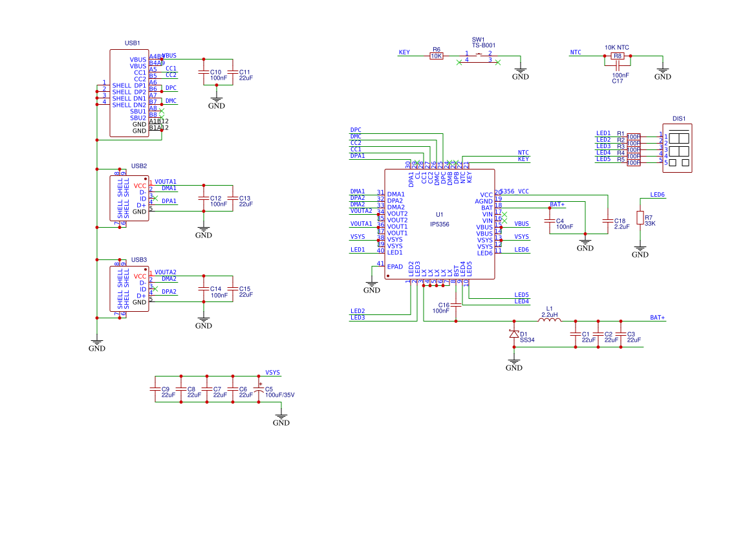Click the R6 10K resistor
The width and height of the screenshot is (756, 535).
pos(437,56)
